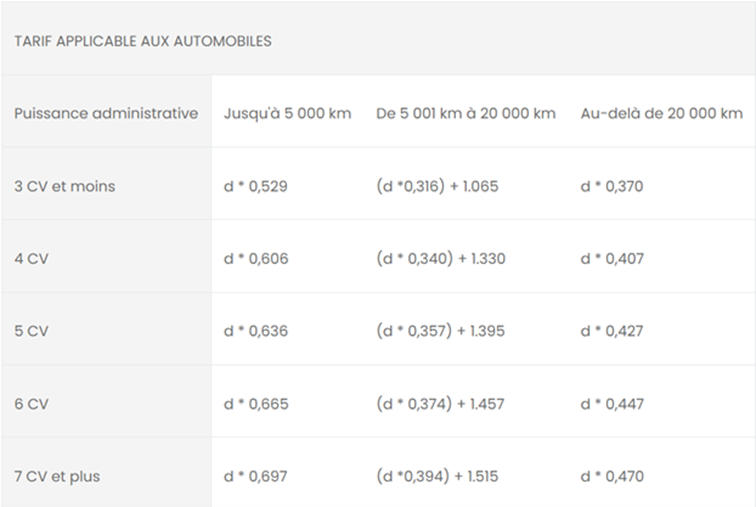Select the '6 CV' row label
This screenshot has height=507, width=756.
tap(31, 404)
